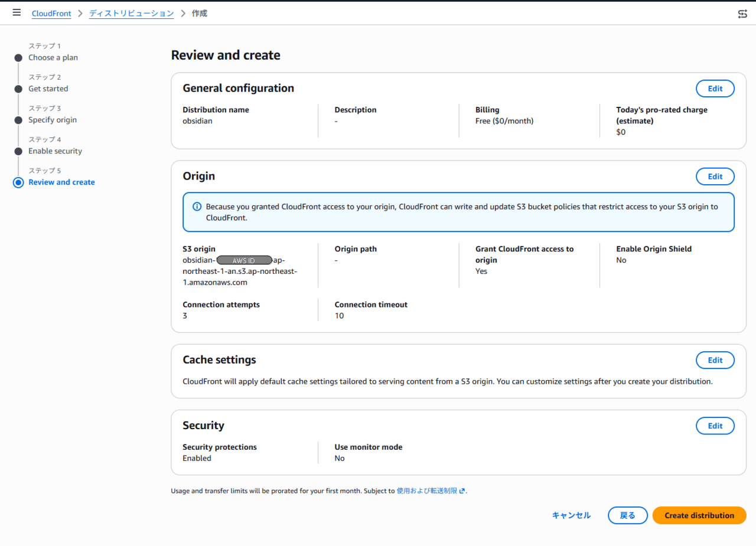
Task: Click the pro-rated charge value $0
Action: pos(621,132)
